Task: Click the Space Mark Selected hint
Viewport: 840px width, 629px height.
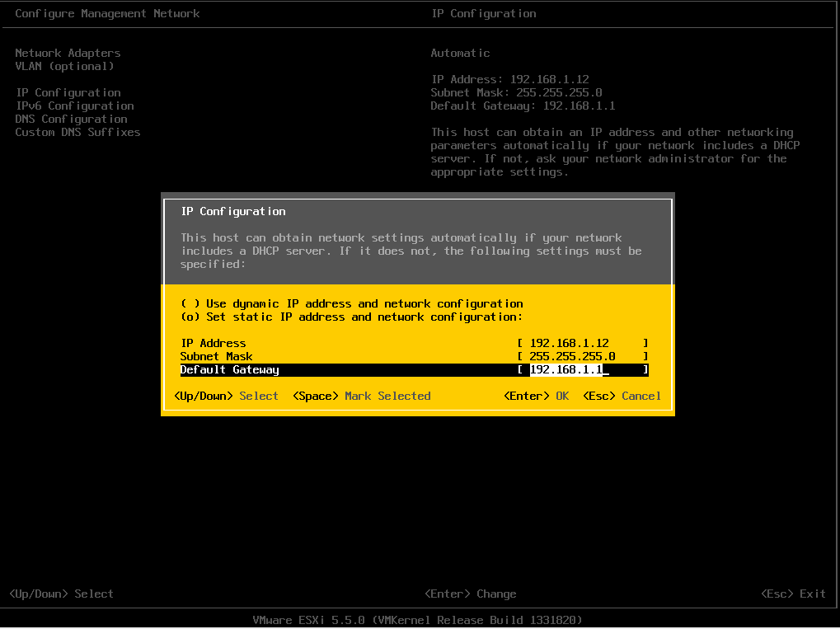Action: pos(361,396)
